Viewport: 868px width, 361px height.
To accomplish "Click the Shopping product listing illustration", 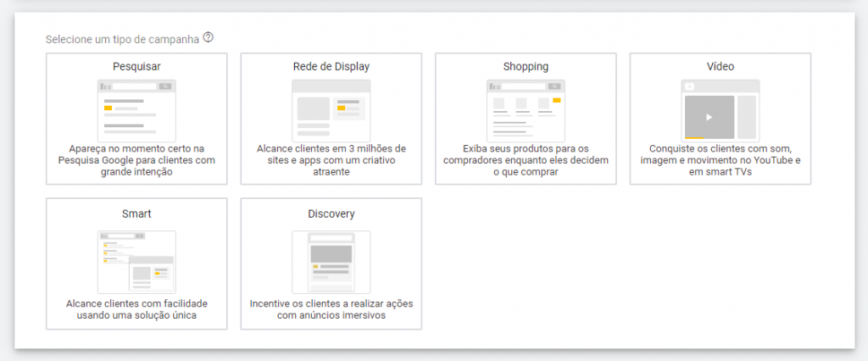I will click(526, 111).
